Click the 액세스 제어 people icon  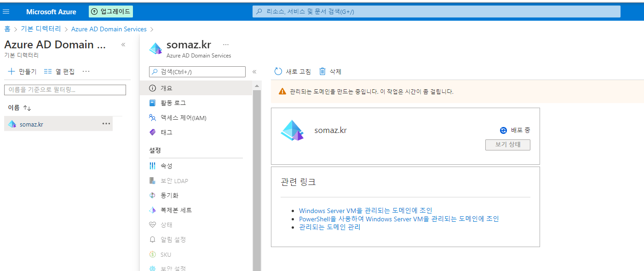click(x=153, y=118)
